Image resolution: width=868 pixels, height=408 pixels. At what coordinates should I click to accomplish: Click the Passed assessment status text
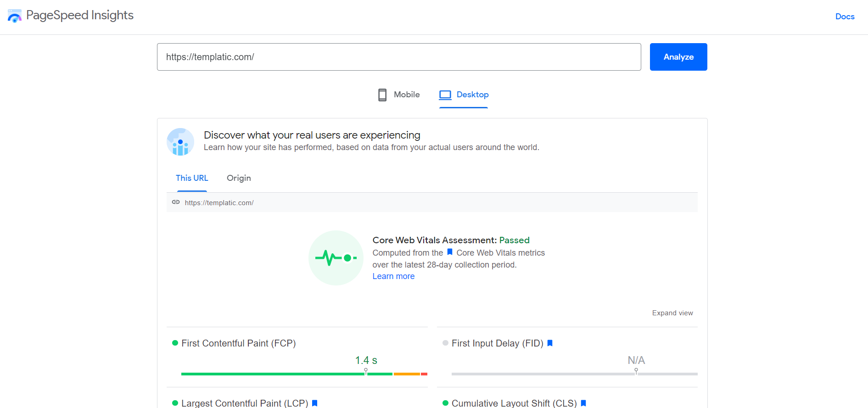point(515,240)
